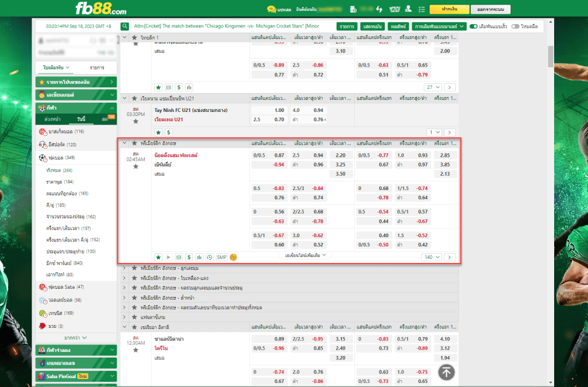
Task: Toggle the เดิมพันแบบเร็ว quick bet switch
Action: (474, 26)
